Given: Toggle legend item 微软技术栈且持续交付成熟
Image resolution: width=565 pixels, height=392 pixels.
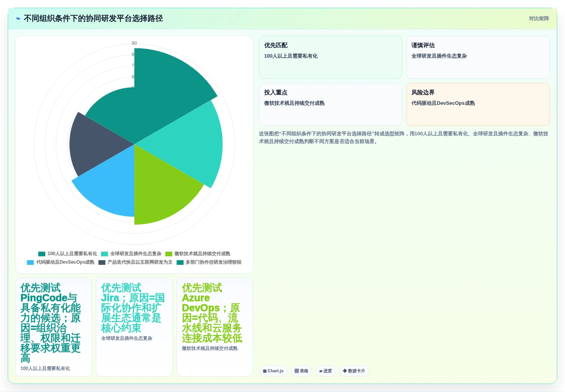Looking at the screenshot, I should [x=197, y=254].
